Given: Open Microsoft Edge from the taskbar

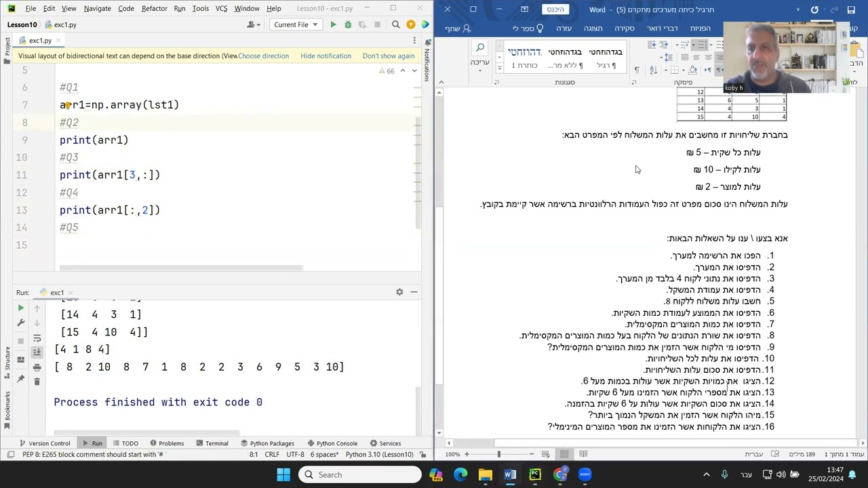Looking at the screenshot, I should click(460, 474).
